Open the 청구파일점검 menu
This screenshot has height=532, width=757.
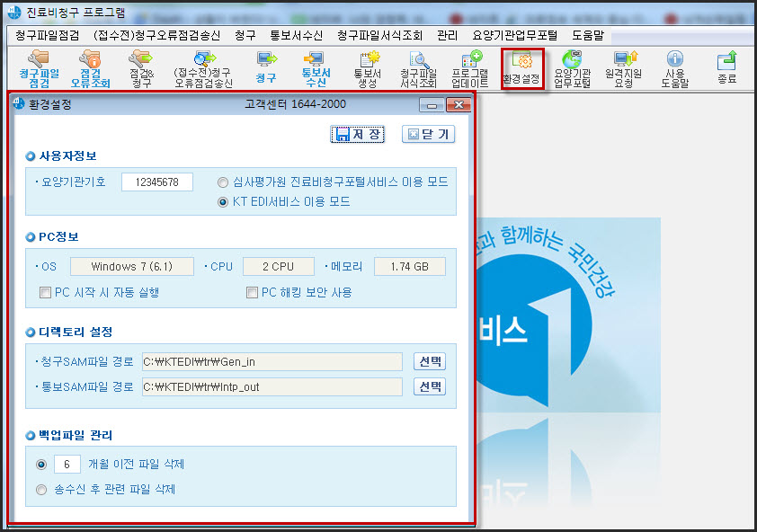point(48,35)
